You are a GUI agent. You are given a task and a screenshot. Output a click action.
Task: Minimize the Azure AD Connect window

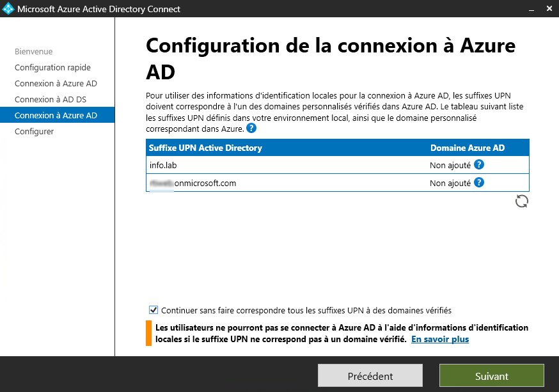531,9
